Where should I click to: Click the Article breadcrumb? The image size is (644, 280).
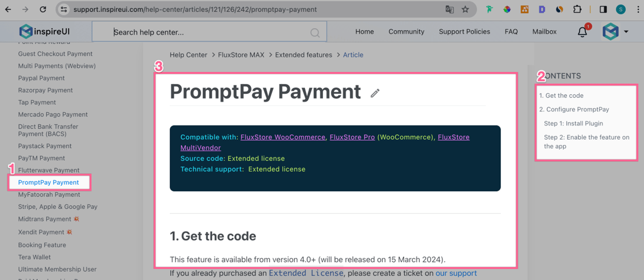pos(353,55)
